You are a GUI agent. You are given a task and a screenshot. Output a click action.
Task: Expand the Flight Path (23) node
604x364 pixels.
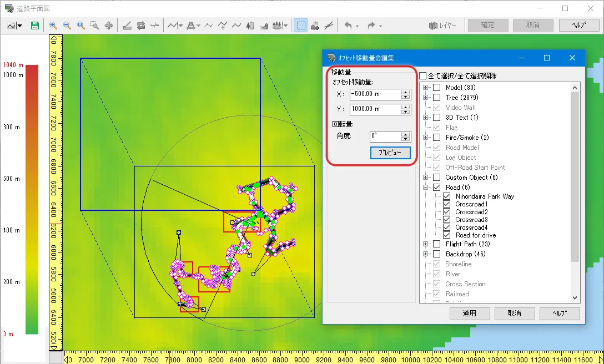[426, 244]
